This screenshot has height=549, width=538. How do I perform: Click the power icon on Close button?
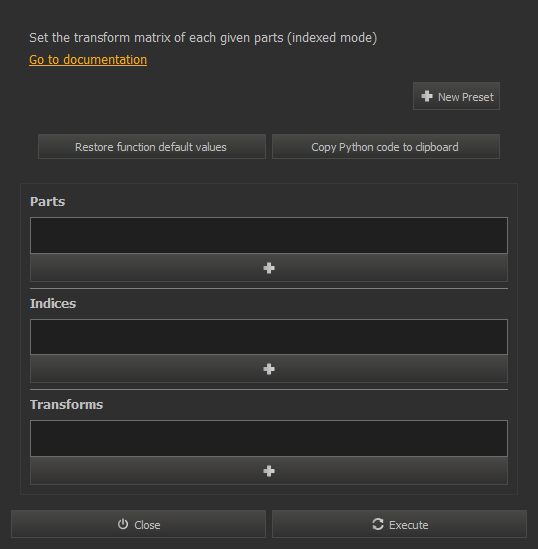tap(123, 524)
